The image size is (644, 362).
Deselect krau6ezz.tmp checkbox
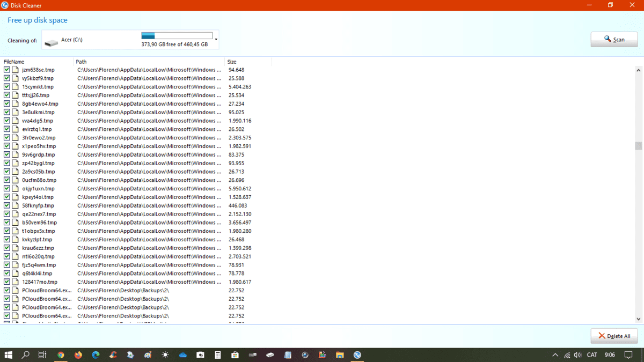7,248
